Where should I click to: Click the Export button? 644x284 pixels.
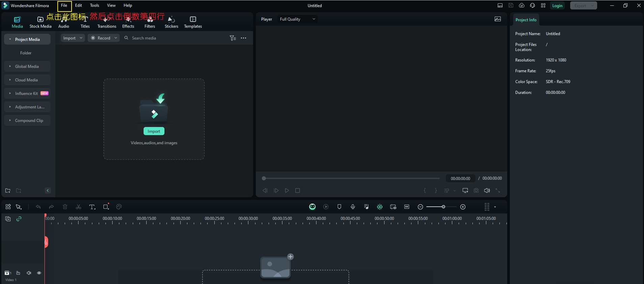pyautogui.click(x=584, y=5)
